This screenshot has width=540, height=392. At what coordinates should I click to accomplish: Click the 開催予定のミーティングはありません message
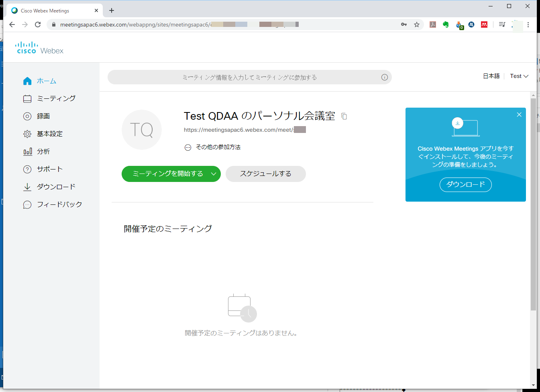(x=241, y=333)
